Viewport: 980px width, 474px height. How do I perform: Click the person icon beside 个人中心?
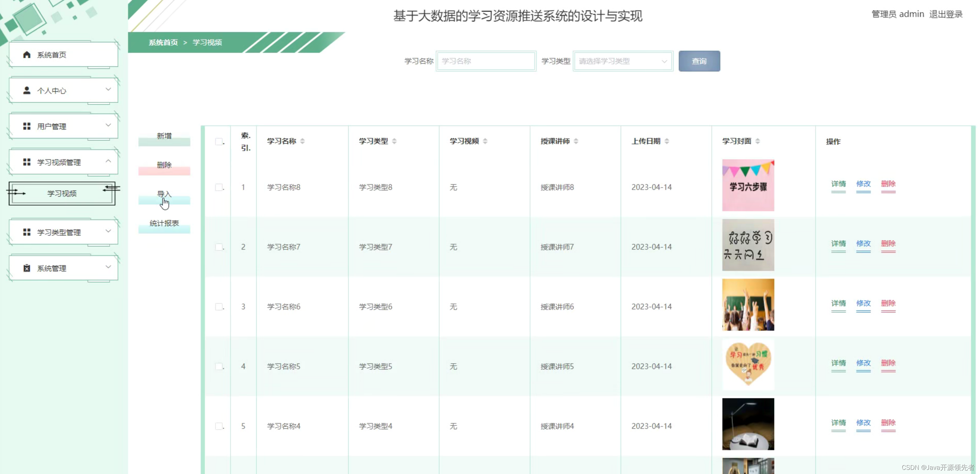(x=27, y=91)
